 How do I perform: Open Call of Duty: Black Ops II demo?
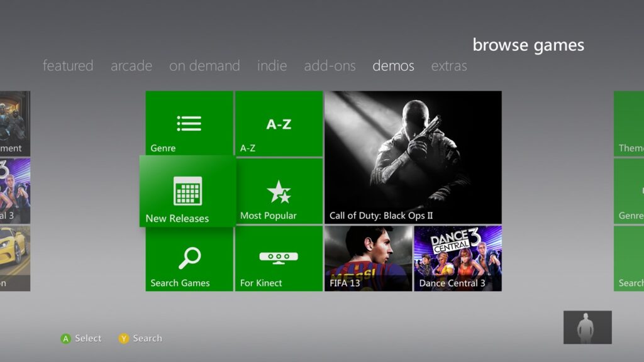413,157
